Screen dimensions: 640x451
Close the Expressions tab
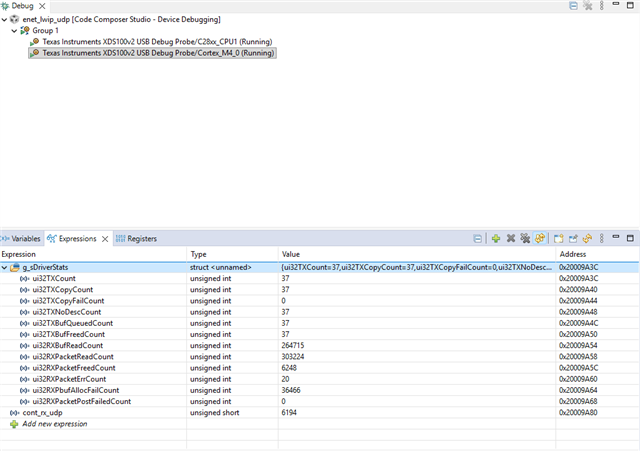(x=105, y=239)
